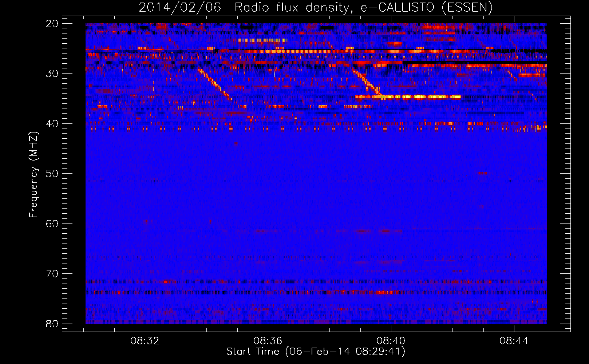
Task: Click the "40" frequency tick label
Action: (52, 124)
